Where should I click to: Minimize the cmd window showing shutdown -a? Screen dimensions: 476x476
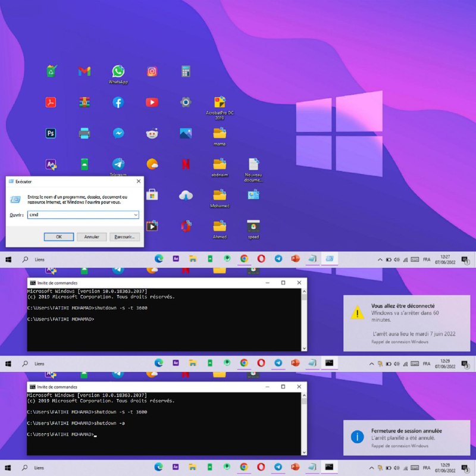click(267, 386)
